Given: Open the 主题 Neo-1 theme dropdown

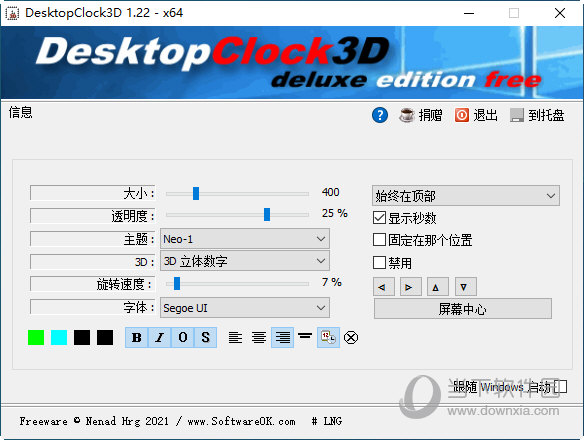Looking at the screenshot, I should (245, 239).
